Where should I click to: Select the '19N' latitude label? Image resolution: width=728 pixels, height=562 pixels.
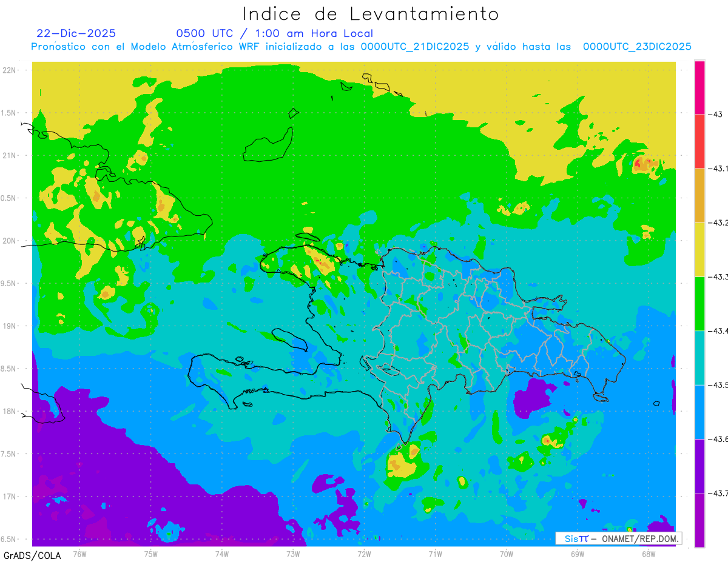tap(9, 326)
